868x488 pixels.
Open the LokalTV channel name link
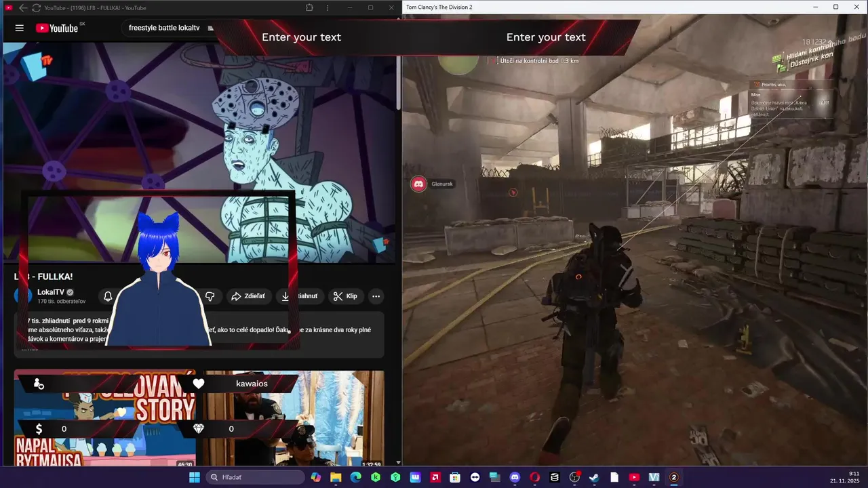51,292
